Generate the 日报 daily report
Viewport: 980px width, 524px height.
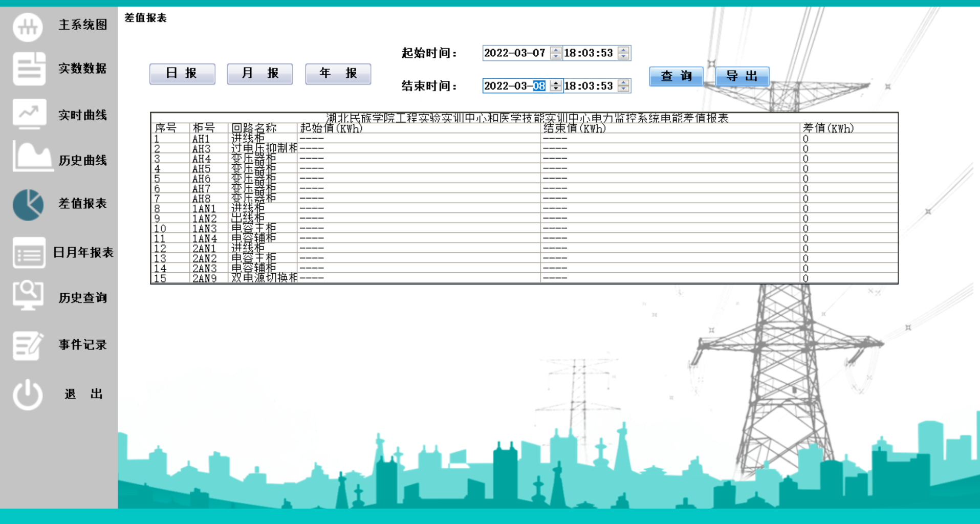click(182, 73)
